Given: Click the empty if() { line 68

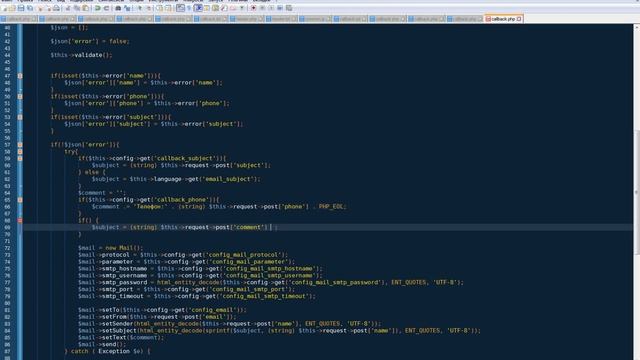Looking at the screenshot, I should pos(89,220).
